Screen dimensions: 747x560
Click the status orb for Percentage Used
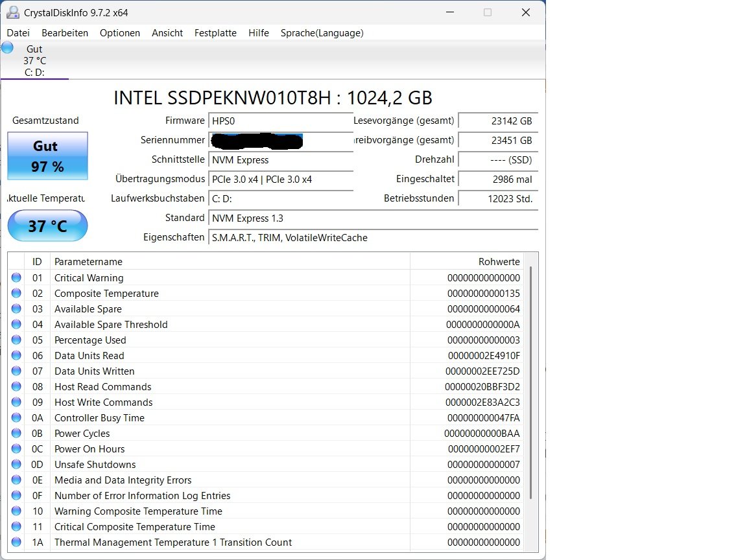pyautogui.click(x=16, y=340)
